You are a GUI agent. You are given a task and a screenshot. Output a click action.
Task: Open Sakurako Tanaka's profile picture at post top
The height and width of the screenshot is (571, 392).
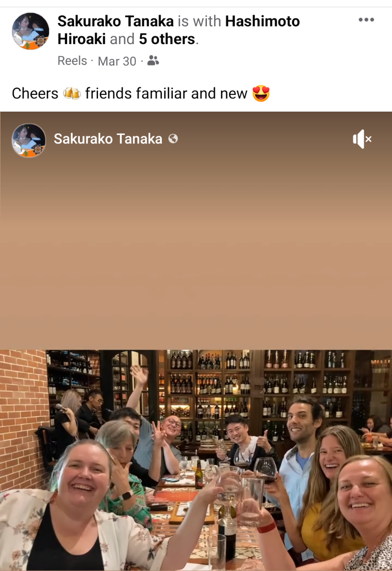[30, 31]
